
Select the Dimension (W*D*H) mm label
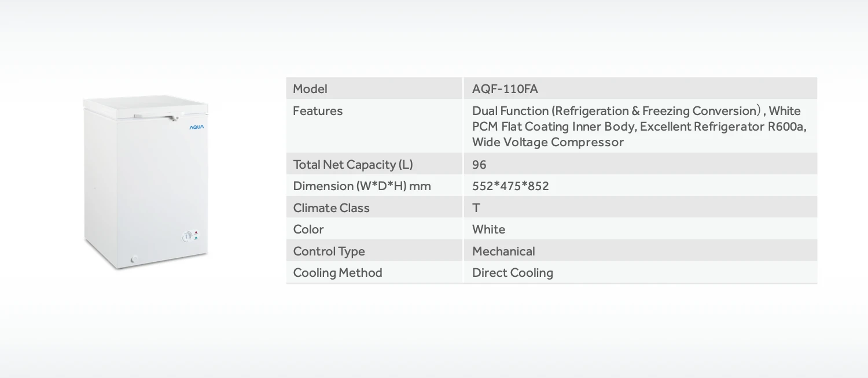click(362, 186)
